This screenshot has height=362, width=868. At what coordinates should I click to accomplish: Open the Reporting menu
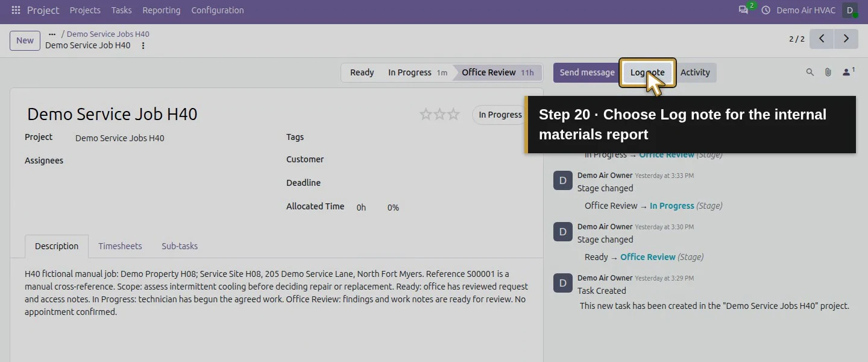[162, 10]
